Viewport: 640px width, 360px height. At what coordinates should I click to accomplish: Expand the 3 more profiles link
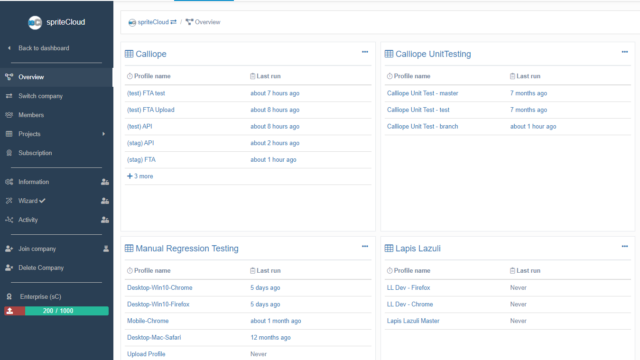click(x=140, y=176)
